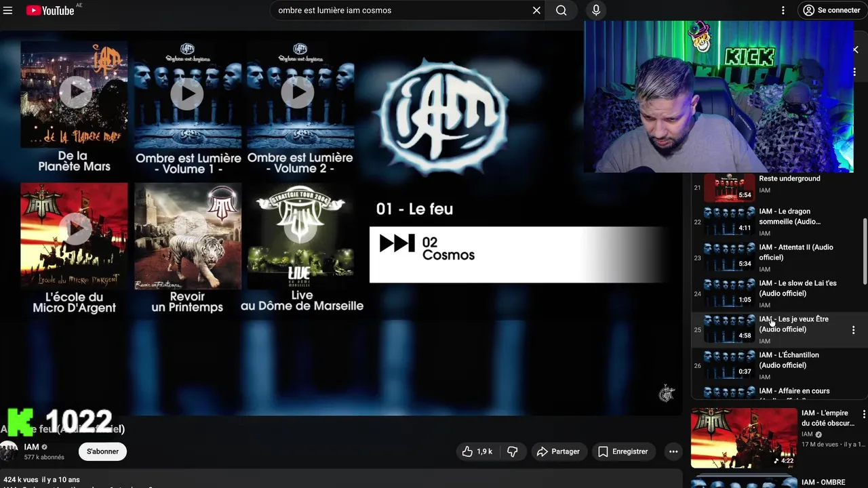The height and width of the screenshot is (488, 868).
Task: Open L'école du Micro D'Argent album card
Action: point(75,248)
